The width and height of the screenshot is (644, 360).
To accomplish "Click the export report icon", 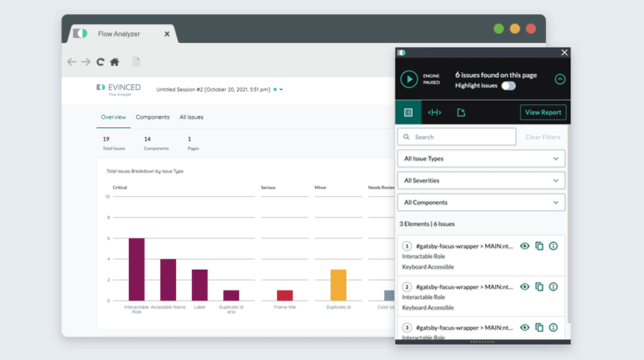I will tap(462, 112).
